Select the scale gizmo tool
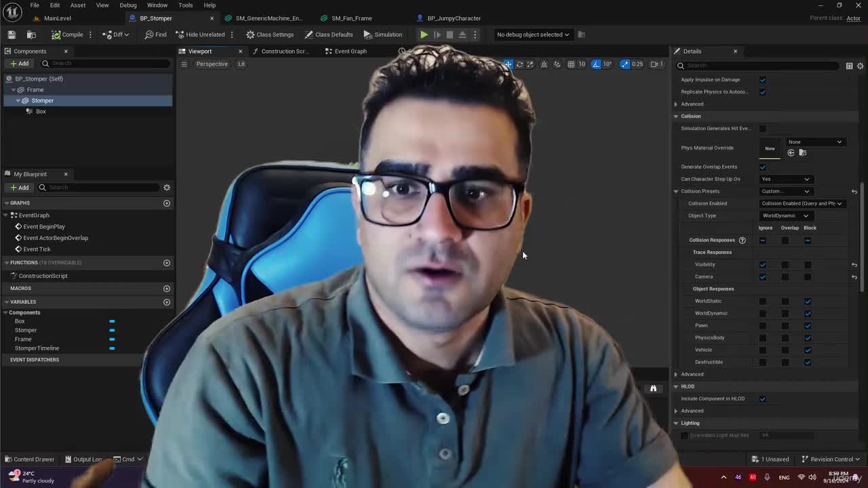Viewport: 868px width, 488px height. click(530, 64)
